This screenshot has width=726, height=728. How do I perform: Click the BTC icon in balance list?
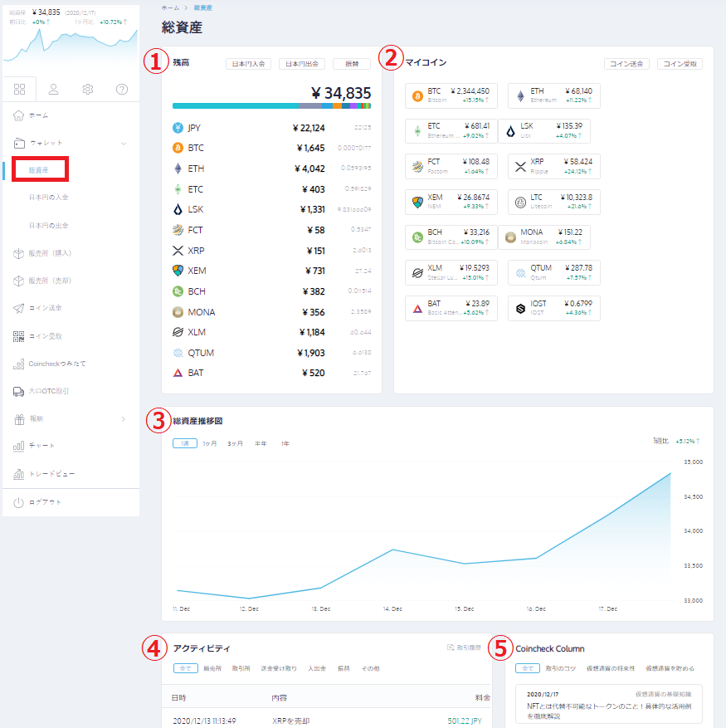tap(178, 148)
